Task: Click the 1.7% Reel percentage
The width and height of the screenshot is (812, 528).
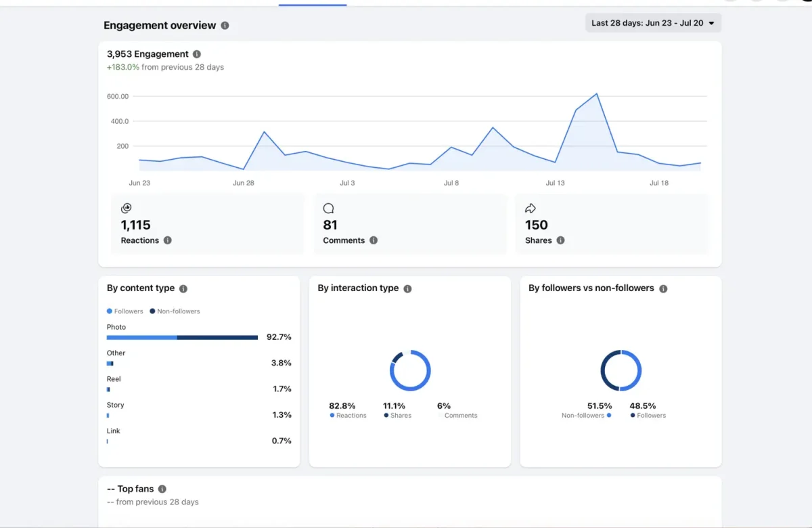Action: tap(281, 389)
